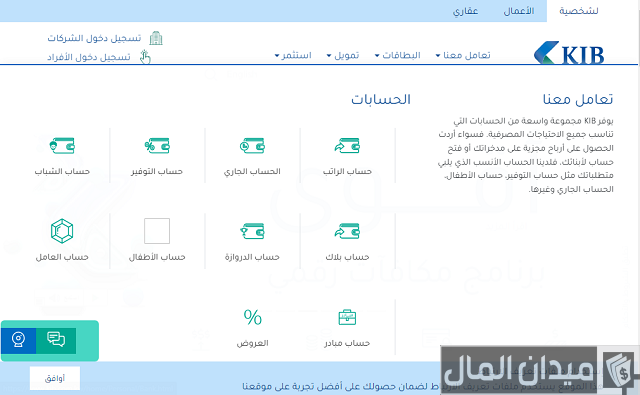This screenshot has width=640, height=395.
Task: Open the percent icon for العروض
Action: click(x=252, y=317)
